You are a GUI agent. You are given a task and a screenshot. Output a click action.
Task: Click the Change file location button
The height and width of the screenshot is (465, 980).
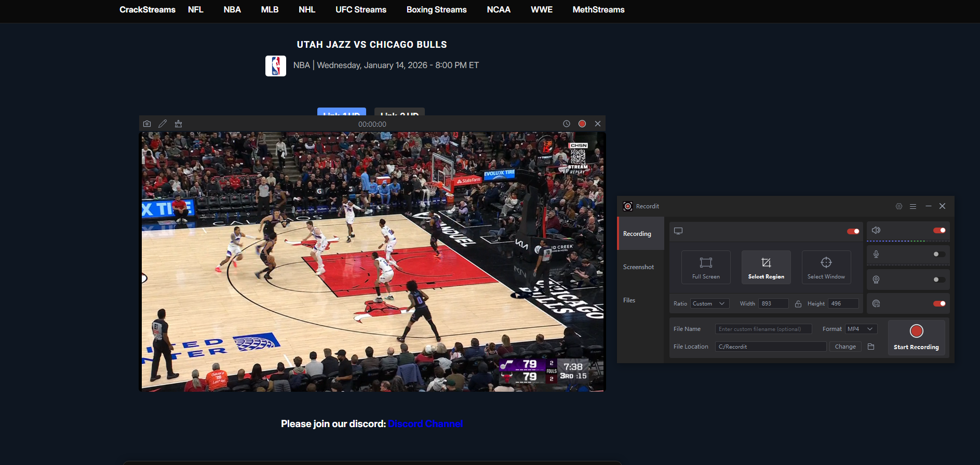pos(845,347)
